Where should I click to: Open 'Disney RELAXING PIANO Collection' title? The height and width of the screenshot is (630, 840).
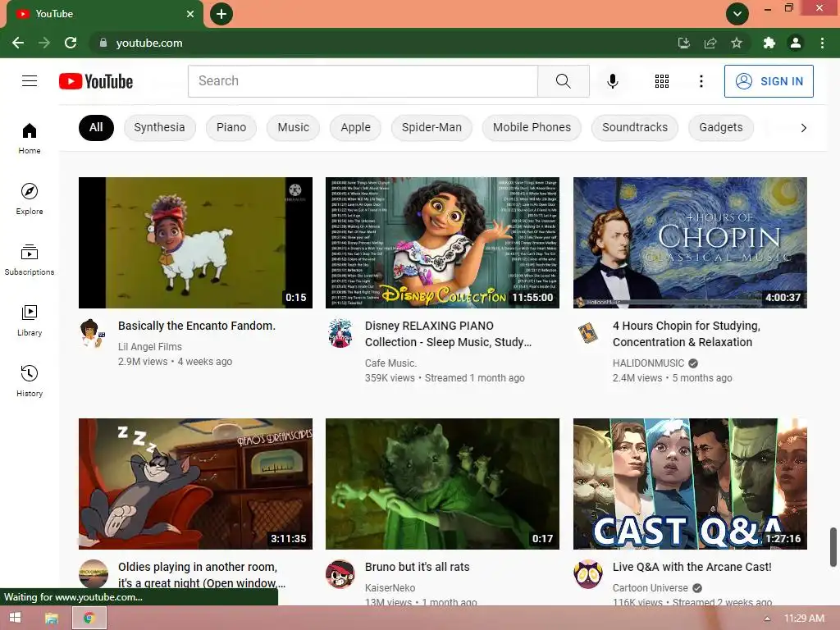[448, 334]
